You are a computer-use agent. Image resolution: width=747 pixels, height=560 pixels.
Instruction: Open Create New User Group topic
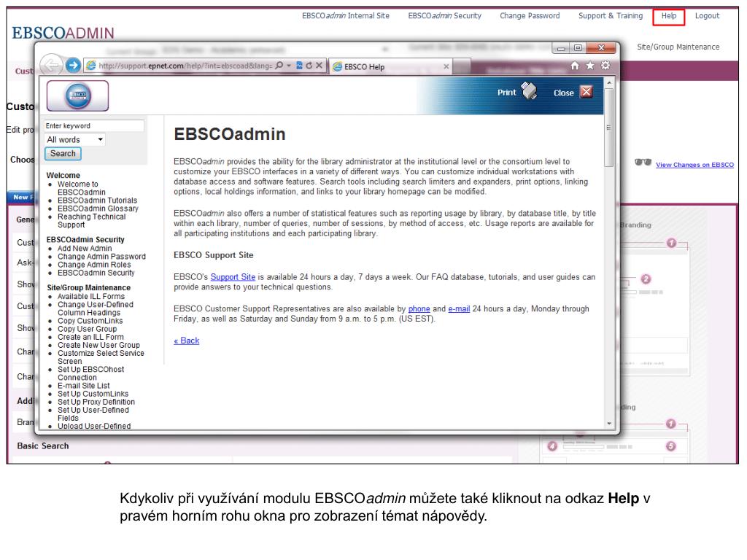(98, 345)
